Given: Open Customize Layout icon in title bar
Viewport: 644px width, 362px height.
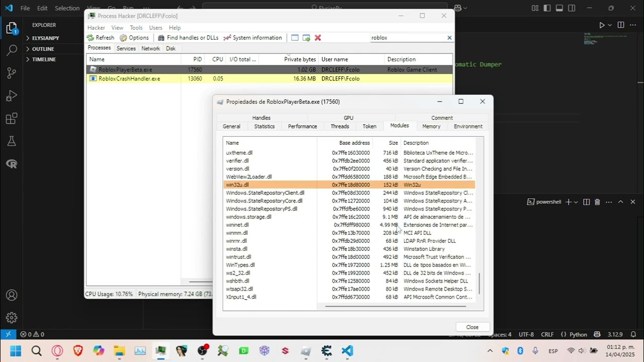Looking at the screenshot, I should (535, 8).
